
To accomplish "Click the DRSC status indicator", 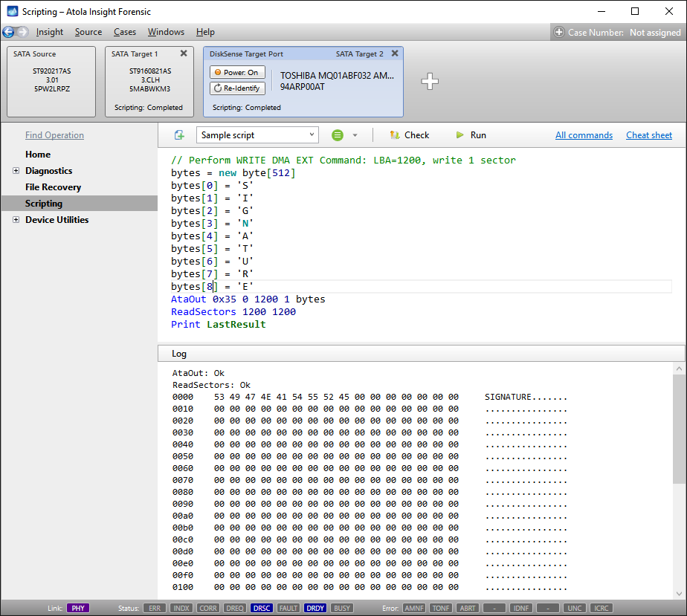I will (262, 608).
